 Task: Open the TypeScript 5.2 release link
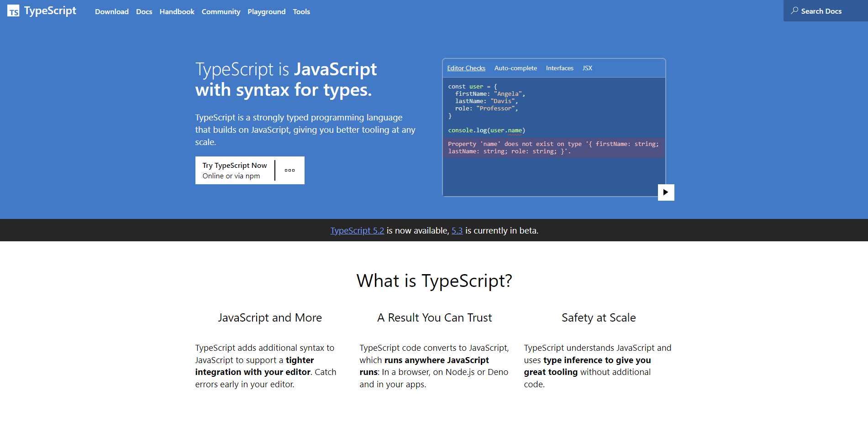click(x=357, y=231)
